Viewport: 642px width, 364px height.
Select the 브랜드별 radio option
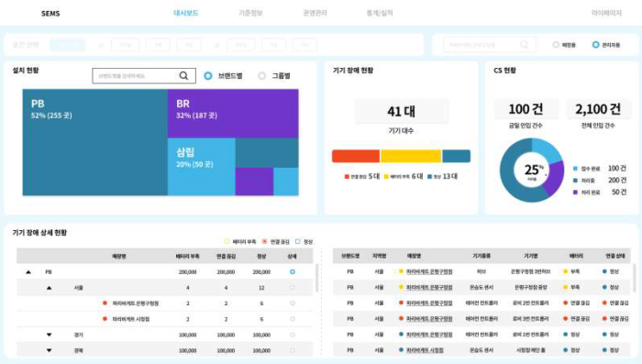click(208, 76)
